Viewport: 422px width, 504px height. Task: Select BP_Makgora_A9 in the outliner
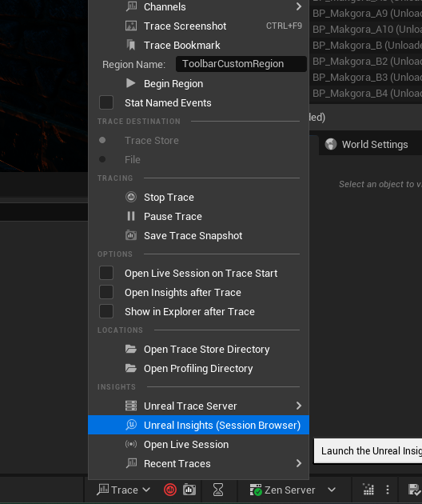366,14
